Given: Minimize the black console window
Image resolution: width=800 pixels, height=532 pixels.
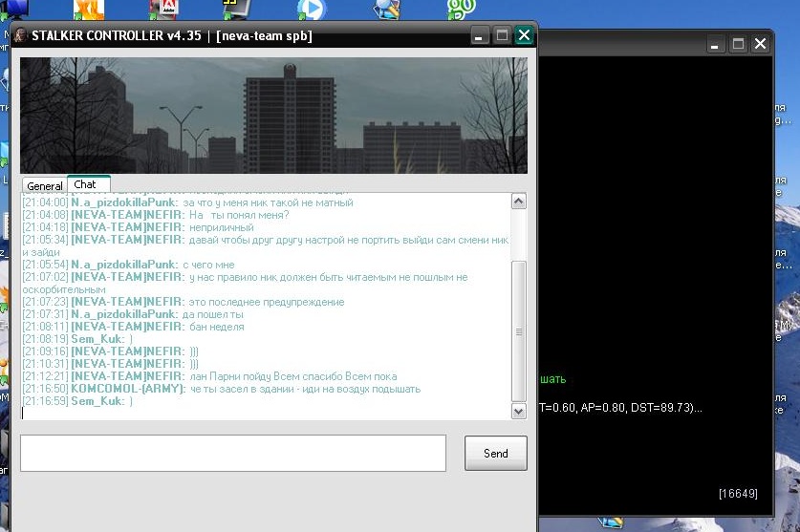Looking at the screenshot, I should [x=715, y=44].
